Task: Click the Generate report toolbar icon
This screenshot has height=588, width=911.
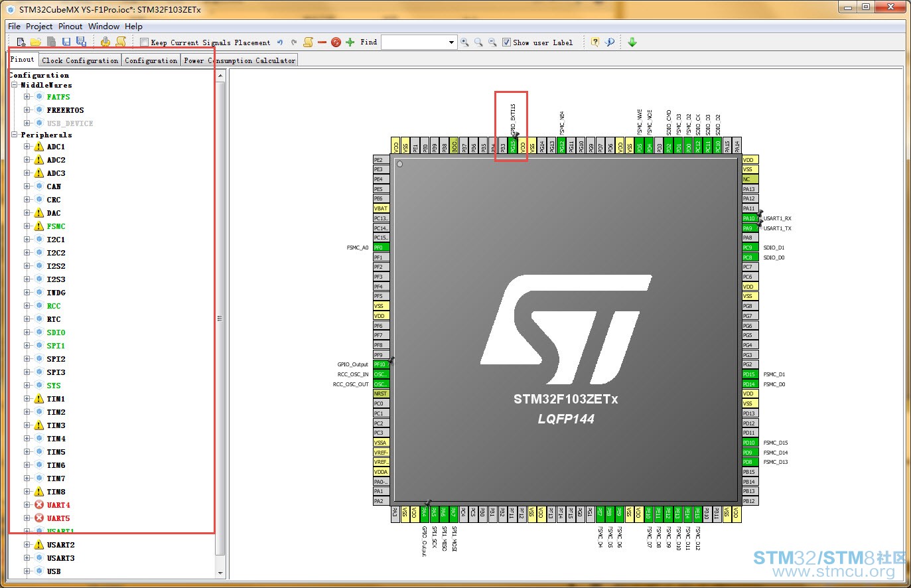Action: click(x=121, y=42)
